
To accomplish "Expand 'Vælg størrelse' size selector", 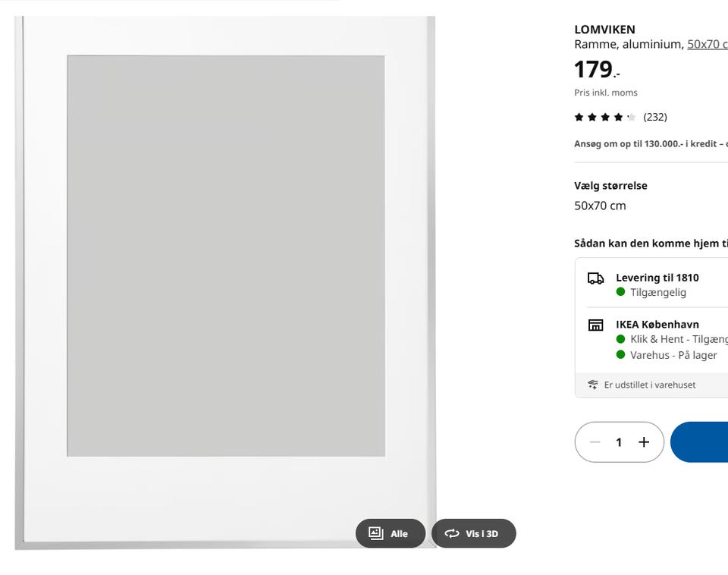I will (610, 186).
